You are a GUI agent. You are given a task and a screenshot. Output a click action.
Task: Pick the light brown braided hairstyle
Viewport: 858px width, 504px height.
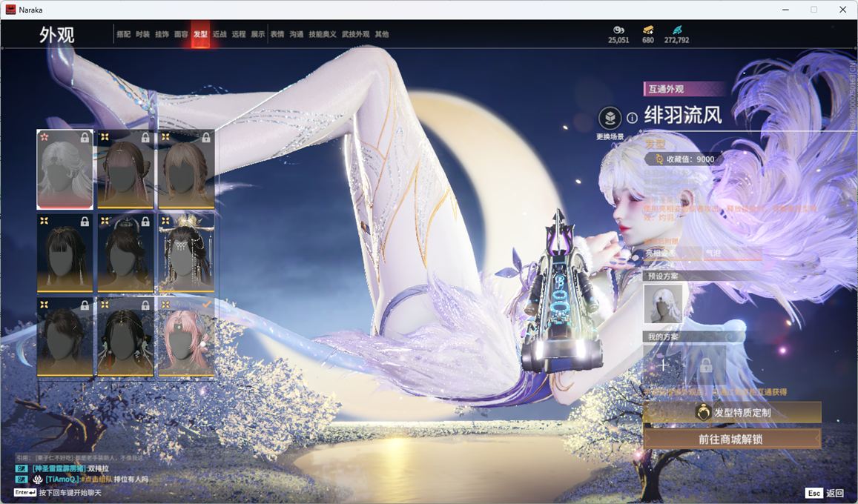click(186, 169)
